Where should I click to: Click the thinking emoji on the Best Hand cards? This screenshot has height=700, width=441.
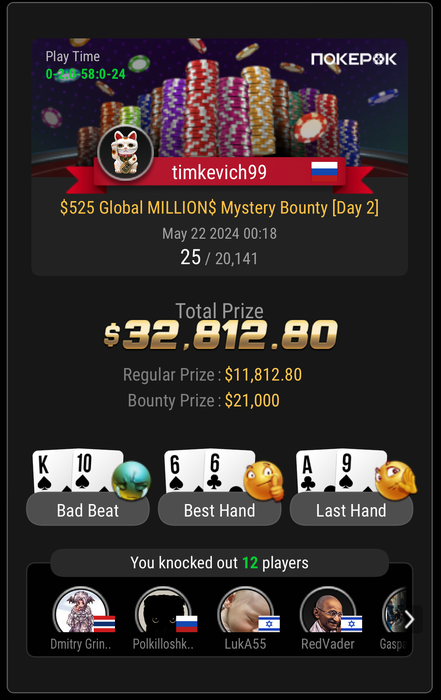[x=264, y=481]
